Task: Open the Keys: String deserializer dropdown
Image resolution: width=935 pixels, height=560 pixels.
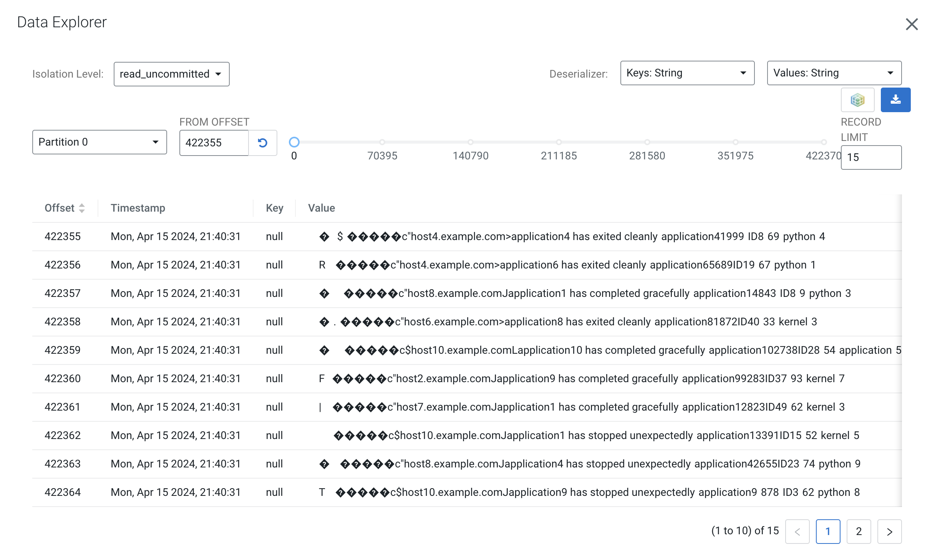Action: tap(687, 73)
